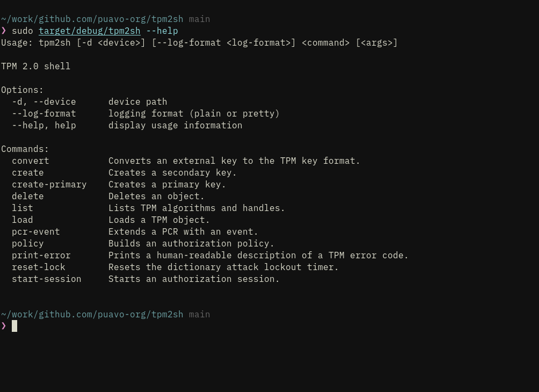Click the create-primary command name

pos(49,185)
